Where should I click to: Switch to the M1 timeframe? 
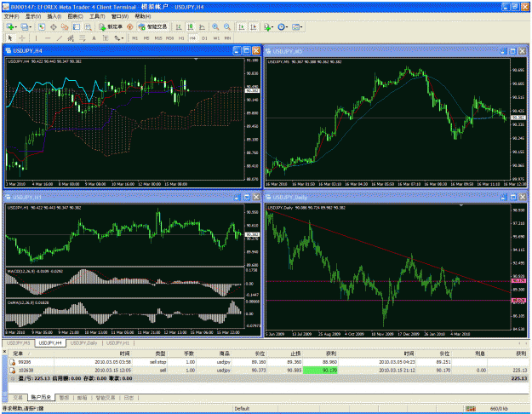pyautogui.click(x=135, y=38)
